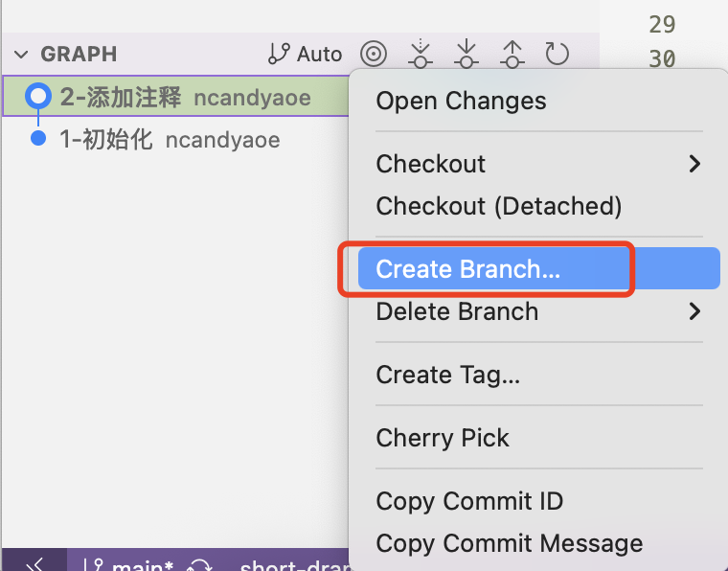Expand the Delete Branch submenu
Image resolution: width=728 pixels, height=571 pixels.
coord(537,311)
